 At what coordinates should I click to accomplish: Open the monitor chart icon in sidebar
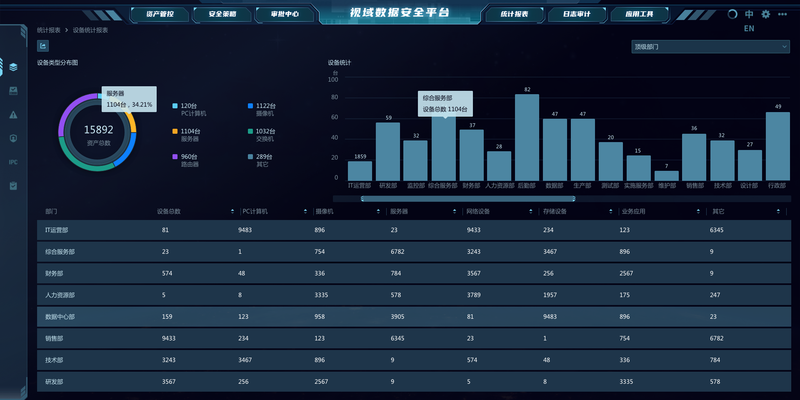click(x=14, y=91)
